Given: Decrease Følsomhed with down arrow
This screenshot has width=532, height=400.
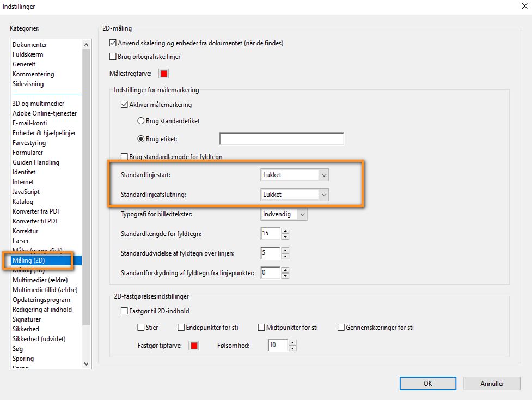Looking at the screenshot, I should point(292,348).
